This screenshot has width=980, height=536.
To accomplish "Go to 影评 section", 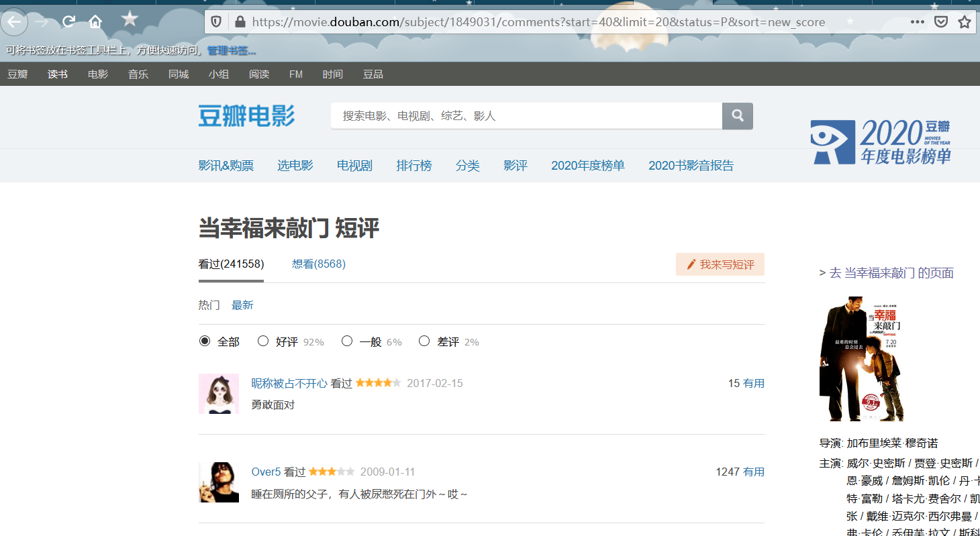I will tap(516, 166).
